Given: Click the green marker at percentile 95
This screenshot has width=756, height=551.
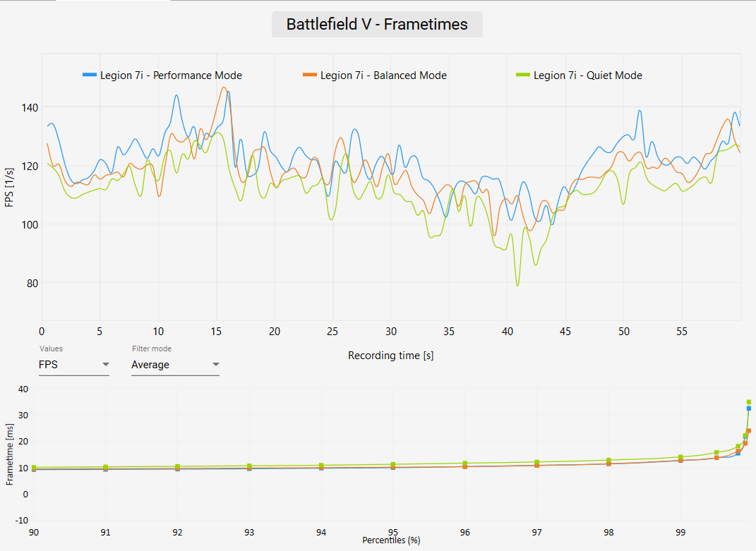Looking at the screenshot, I should pyautogui.click(x=393, y=465).
